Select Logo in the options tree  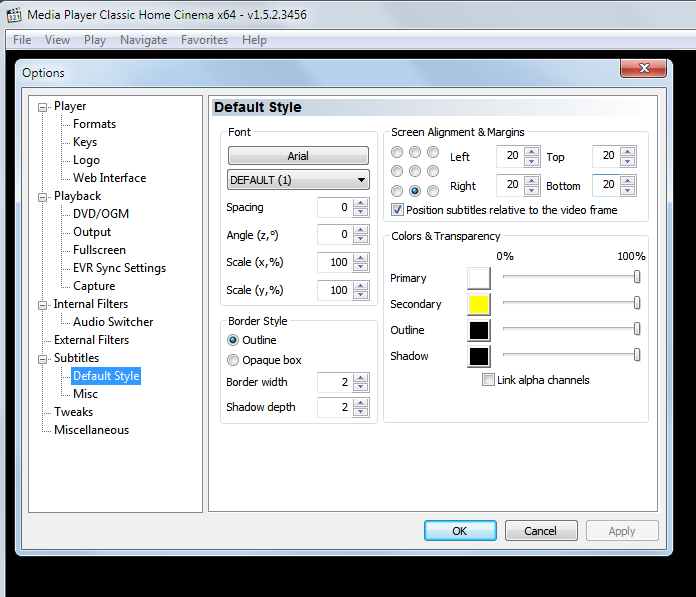click(x=86, y=160)
